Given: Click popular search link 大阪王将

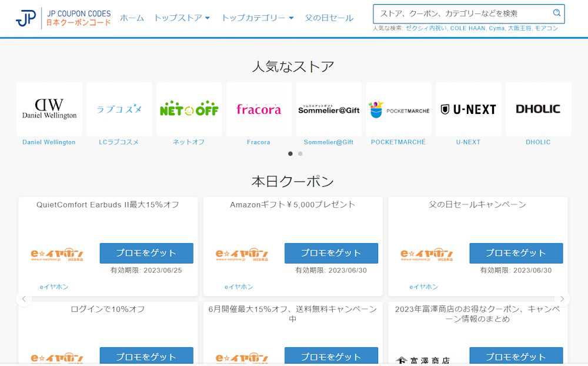Looking at the screenshot, I should (519, 28).
